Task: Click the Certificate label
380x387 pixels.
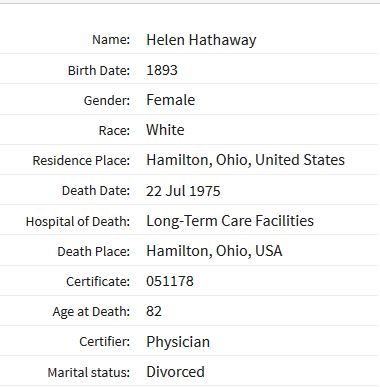Action: pyautogui.click(x=98, y=282)
